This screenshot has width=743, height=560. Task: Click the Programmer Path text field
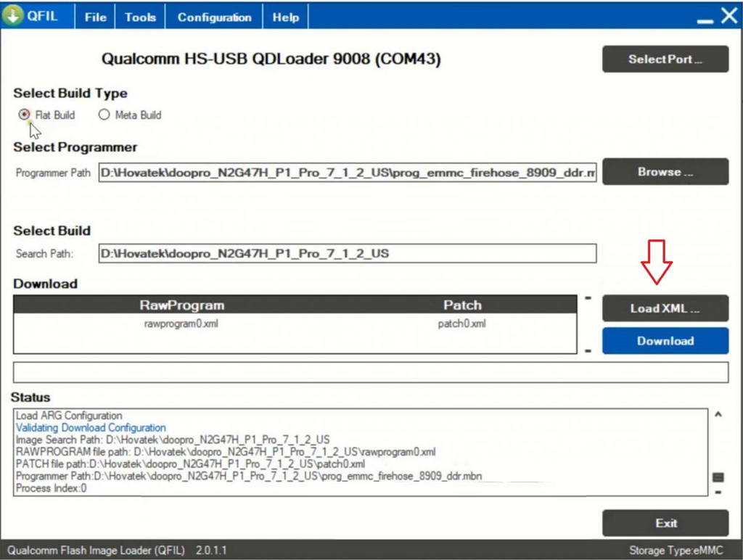click(x=348, y=173)
